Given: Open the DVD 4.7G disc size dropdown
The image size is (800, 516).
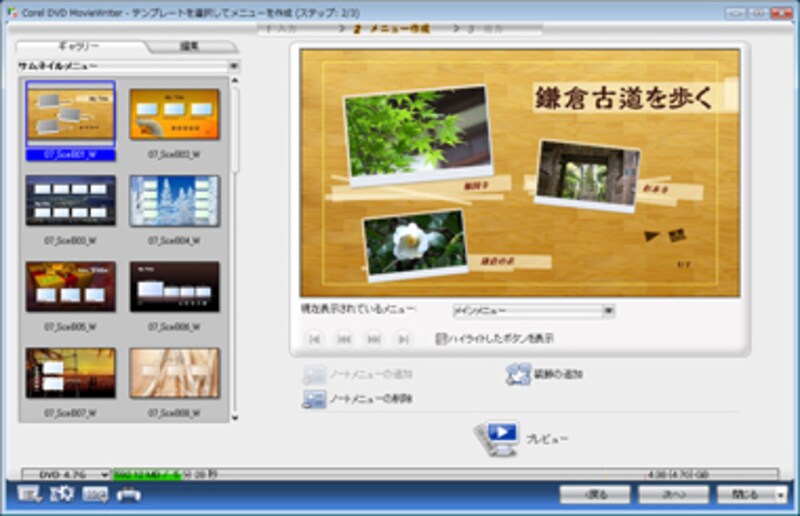Looking at the screenshot, I should (x=104, y=474).
